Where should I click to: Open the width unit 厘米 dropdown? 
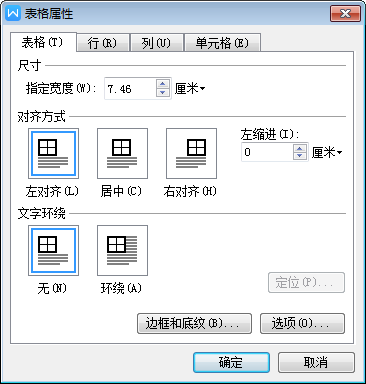190,89
